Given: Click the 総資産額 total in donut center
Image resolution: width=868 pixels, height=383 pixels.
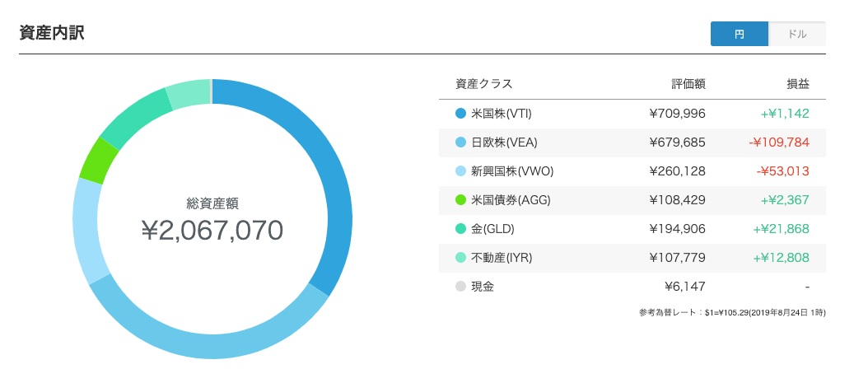Looking at the screenshot, I should click(212, 229).
